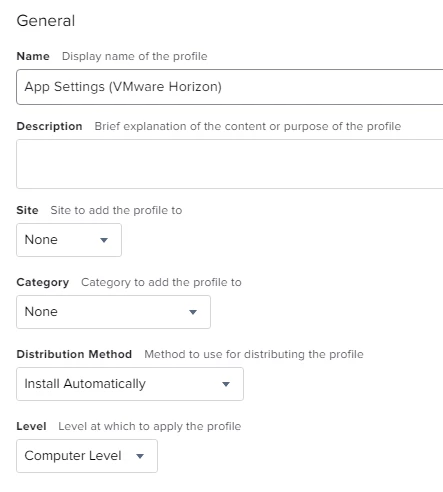Open the Category dropdown showing None
Viewport: 443px width, 492px height.
(x=113, y=312)
